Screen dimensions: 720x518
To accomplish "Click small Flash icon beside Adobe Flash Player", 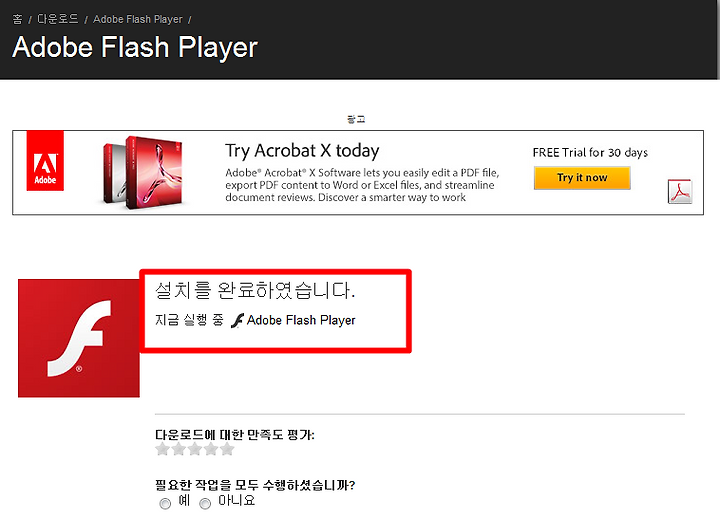I will pos(237,321).
